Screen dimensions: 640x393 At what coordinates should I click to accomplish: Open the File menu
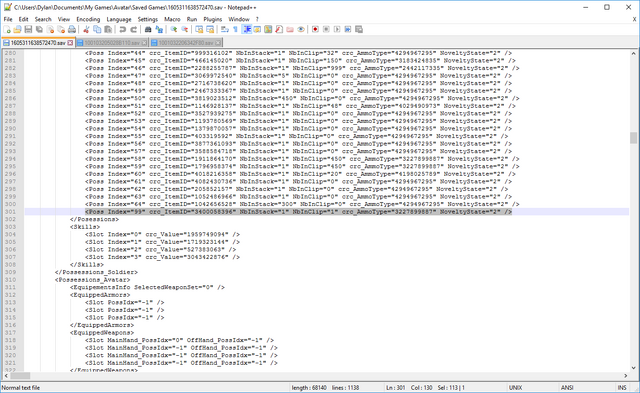[8, 19]
